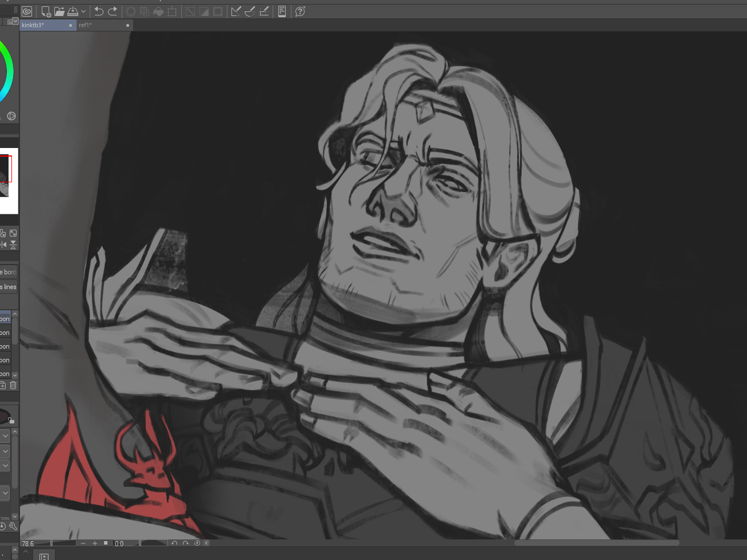Zoom out with the minus button

[83, 543]
